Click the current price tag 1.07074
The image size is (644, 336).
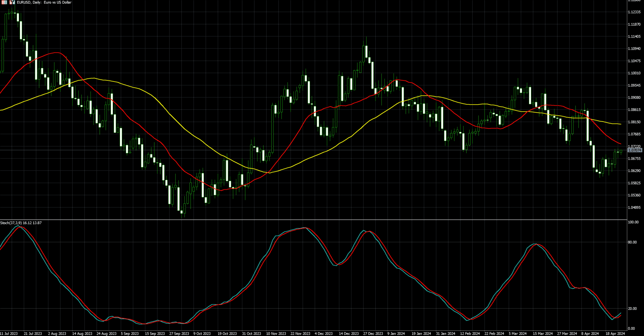coord(635,151)
